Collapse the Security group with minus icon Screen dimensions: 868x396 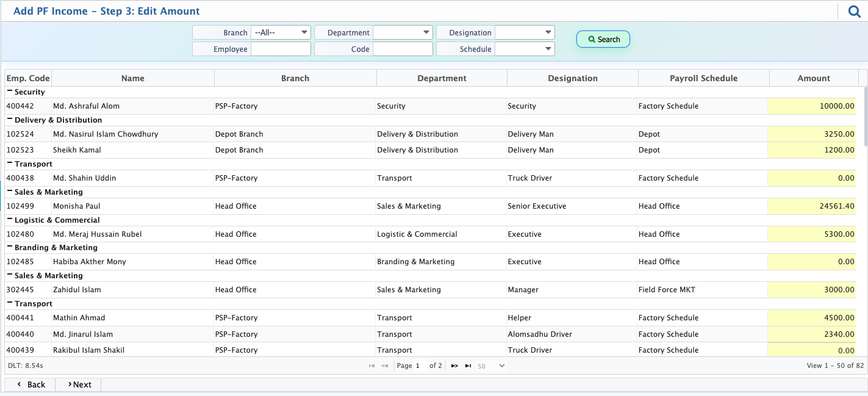[10, 92]
